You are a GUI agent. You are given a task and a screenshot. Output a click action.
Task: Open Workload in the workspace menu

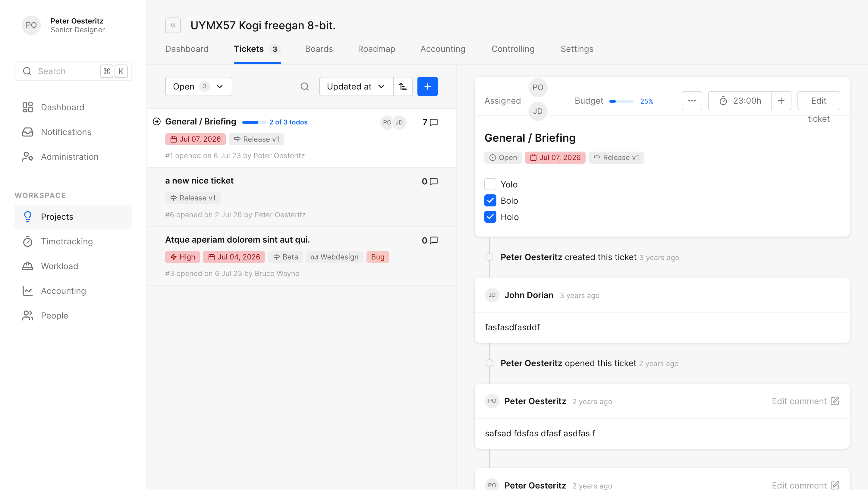74,266
